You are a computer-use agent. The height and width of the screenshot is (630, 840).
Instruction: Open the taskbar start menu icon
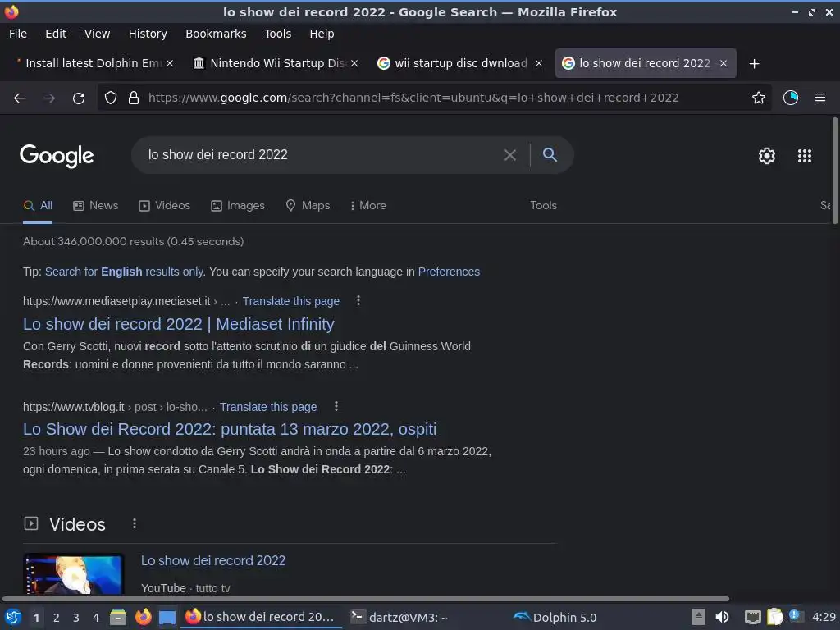tap(13, 617)
